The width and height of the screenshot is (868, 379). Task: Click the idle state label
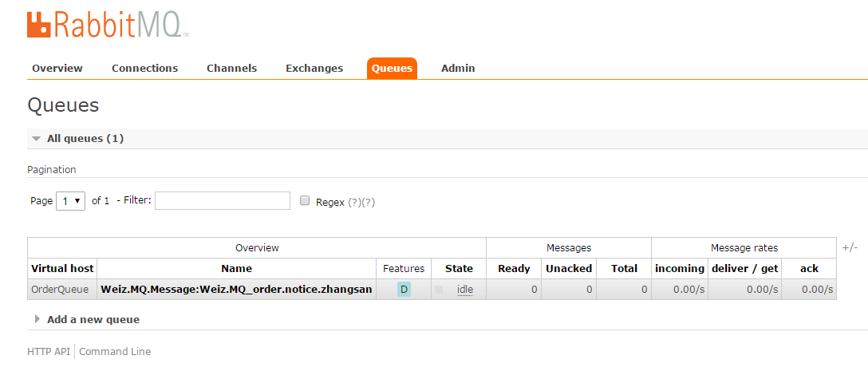tap(465, 290)
